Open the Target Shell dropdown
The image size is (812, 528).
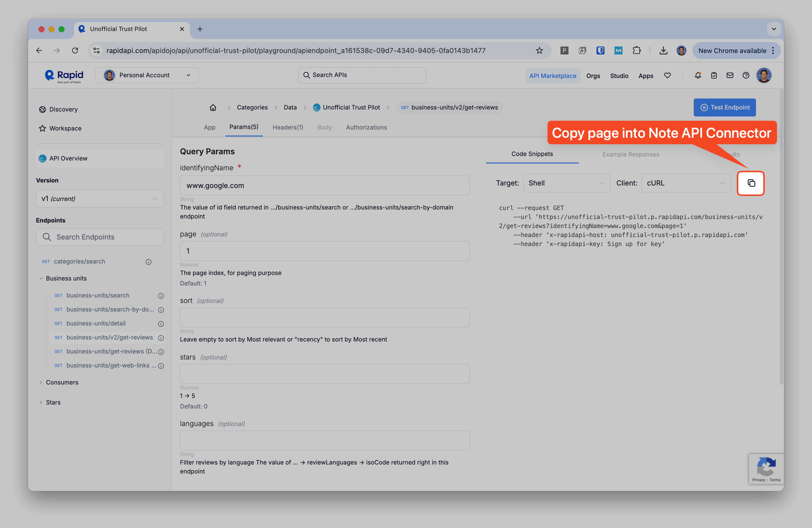click(566, 183)
